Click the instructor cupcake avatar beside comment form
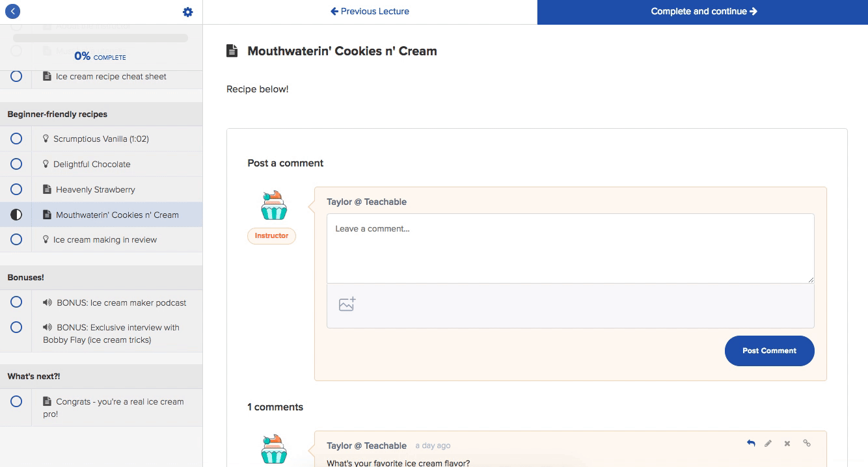Screen dimensions: 868x467 (x=274, y=205)
